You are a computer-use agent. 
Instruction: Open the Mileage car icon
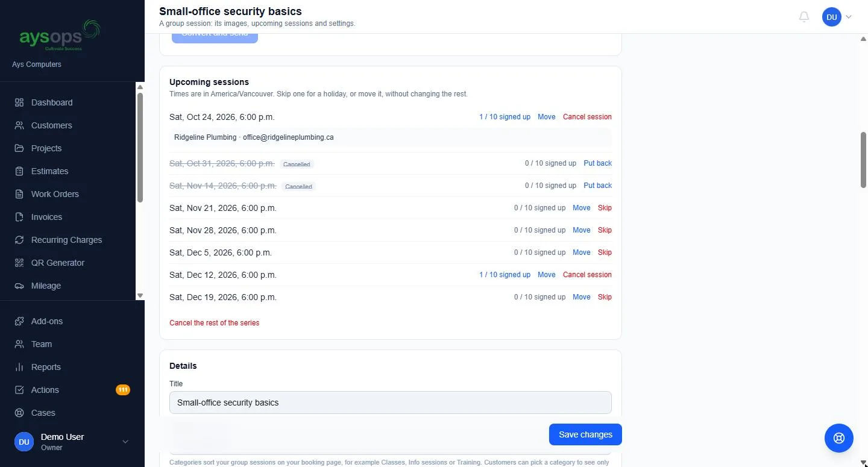[x=19, y=286]
